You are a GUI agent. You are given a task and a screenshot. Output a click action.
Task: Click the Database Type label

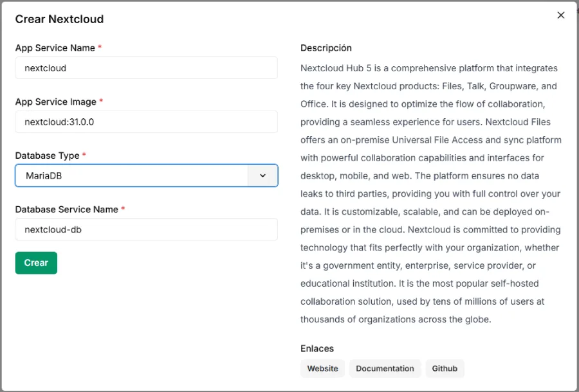(47, 156)
